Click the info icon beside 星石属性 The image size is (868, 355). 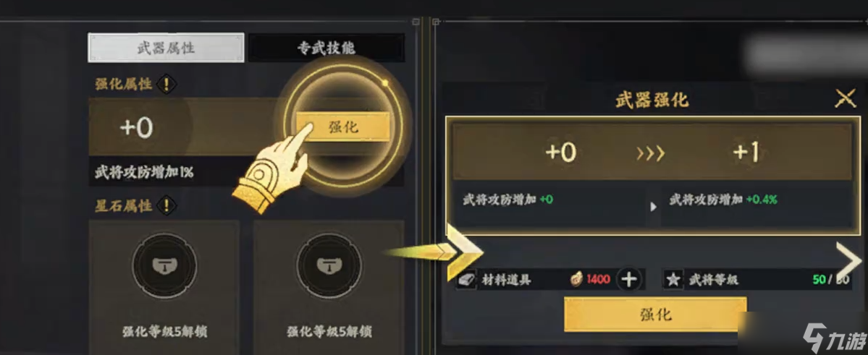tap(166, 206)
